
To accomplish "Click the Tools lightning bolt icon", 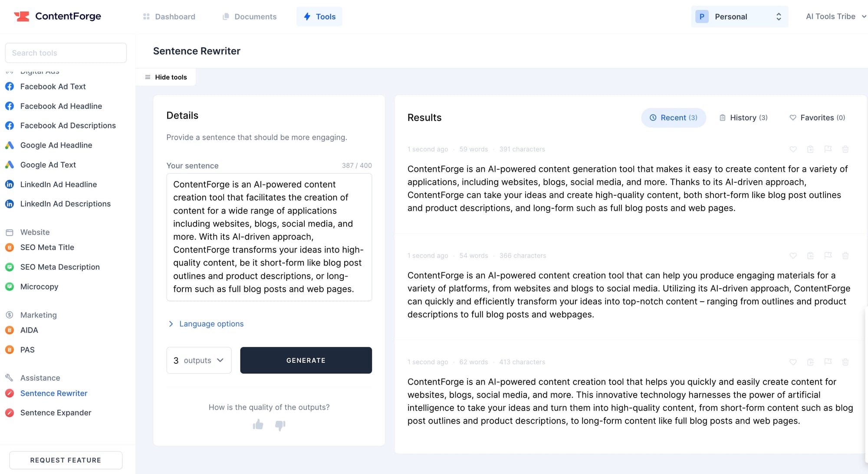I will (307, 16).
